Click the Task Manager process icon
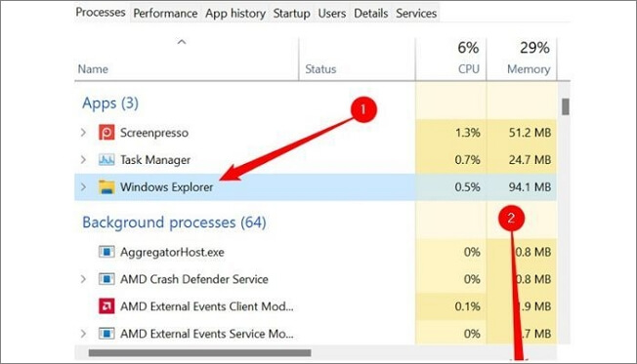 (106, 159)
